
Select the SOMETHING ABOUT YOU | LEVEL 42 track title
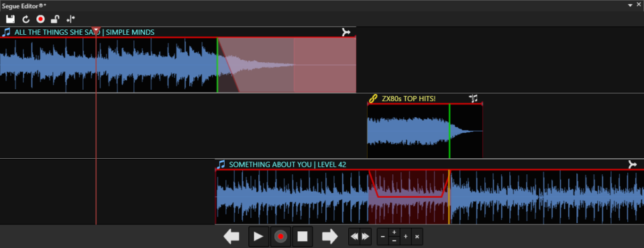click(x=288, y=164)
